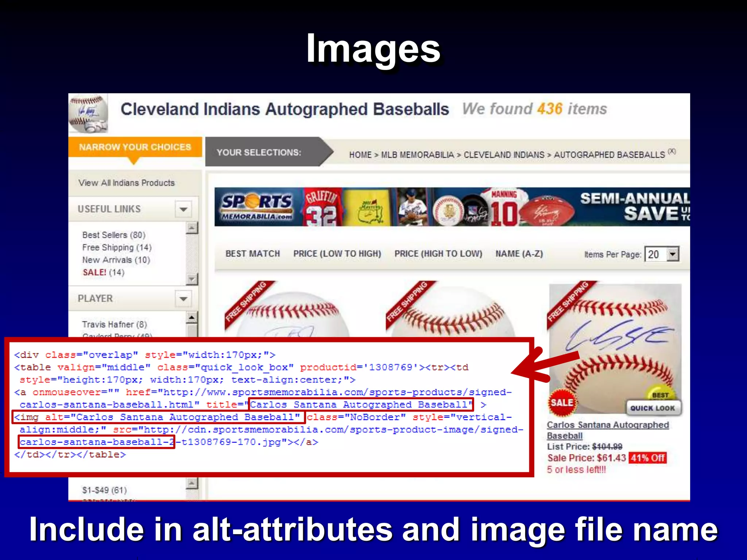The height and width of the screenshot is (560, 747).
Task: Click useful links scrollbar up arrow
Action: tap(192, 228)
